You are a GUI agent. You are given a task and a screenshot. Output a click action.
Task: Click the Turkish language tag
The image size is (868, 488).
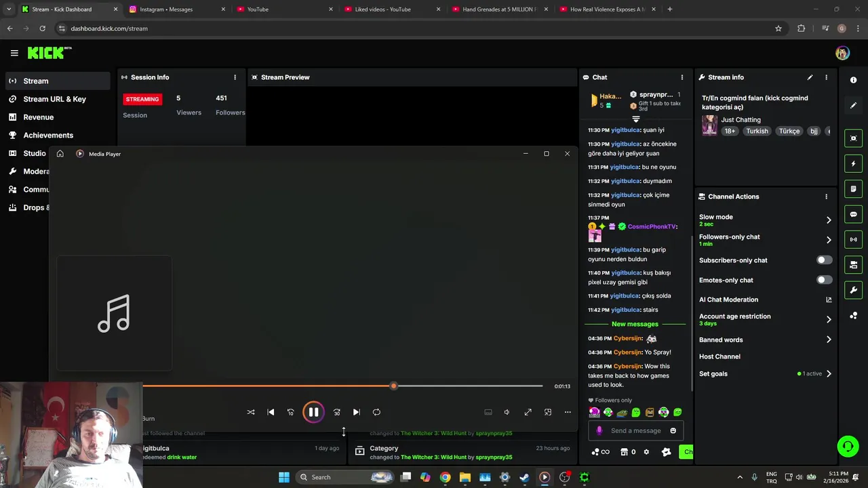click(757, 131)
